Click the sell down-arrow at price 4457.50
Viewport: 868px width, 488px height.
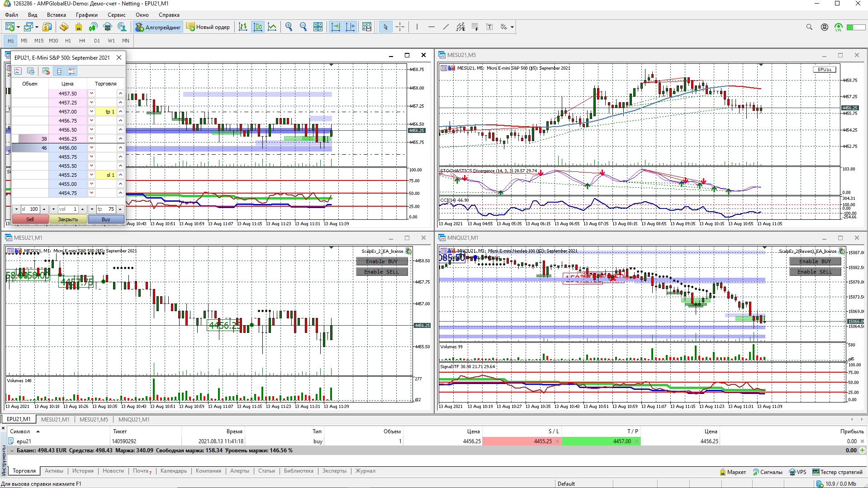tap(91, 93)
